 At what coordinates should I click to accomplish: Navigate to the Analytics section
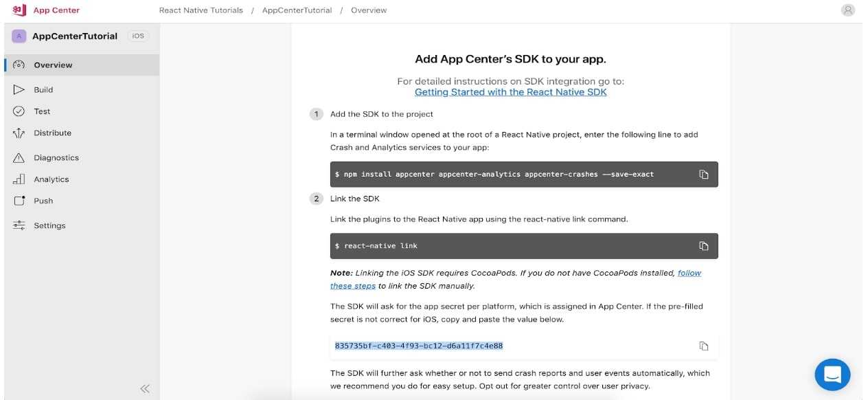[x=82, y=179]
